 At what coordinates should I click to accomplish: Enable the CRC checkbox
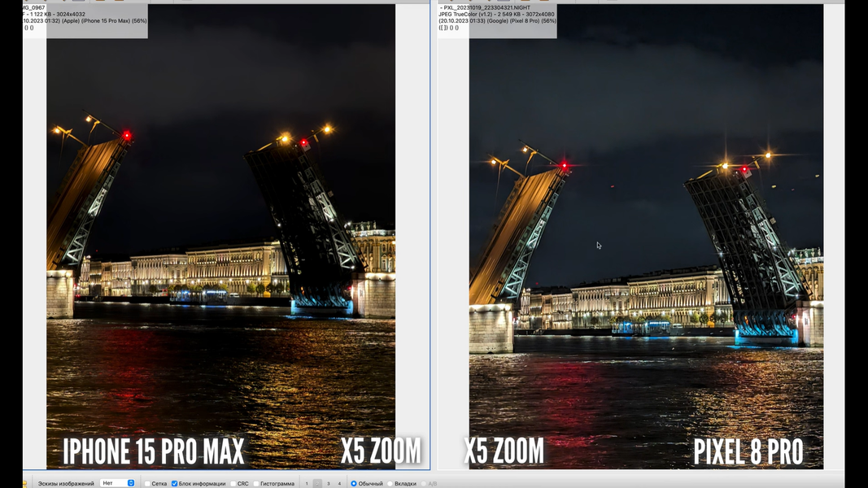coord(233,484)
